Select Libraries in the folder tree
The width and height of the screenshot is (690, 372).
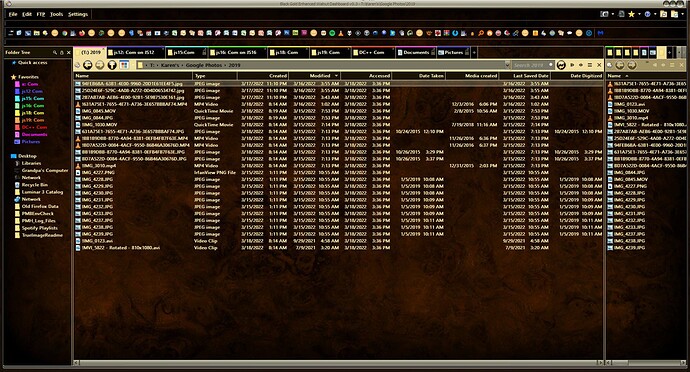tap(31, 163)
